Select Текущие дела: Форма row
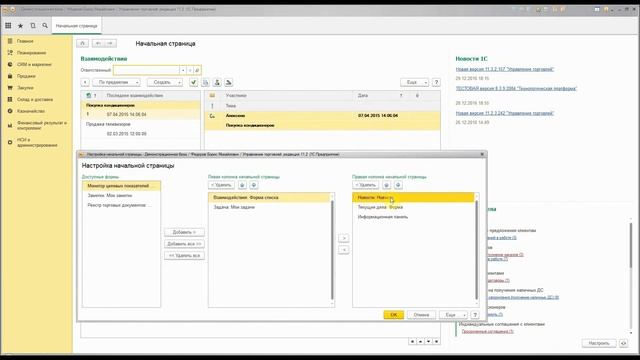Screen dimensions: 640x360 (413, 207)
